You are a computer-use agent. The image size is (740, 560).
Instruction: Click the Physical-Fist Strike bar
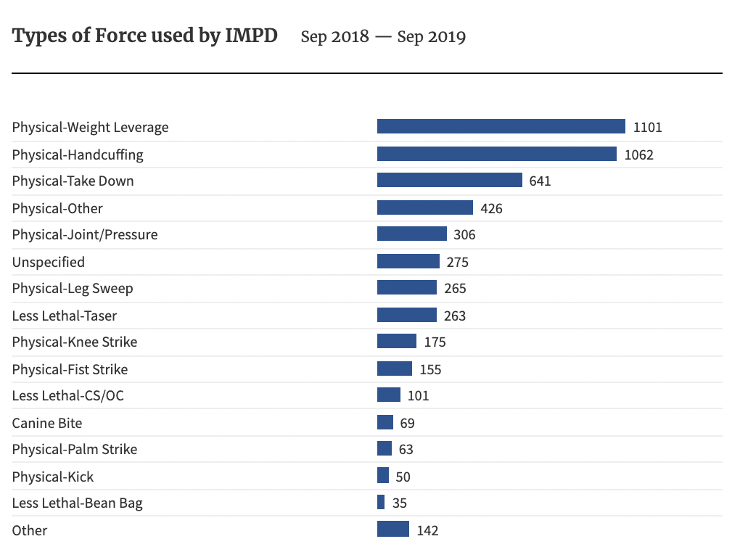(x=395, y=368)
